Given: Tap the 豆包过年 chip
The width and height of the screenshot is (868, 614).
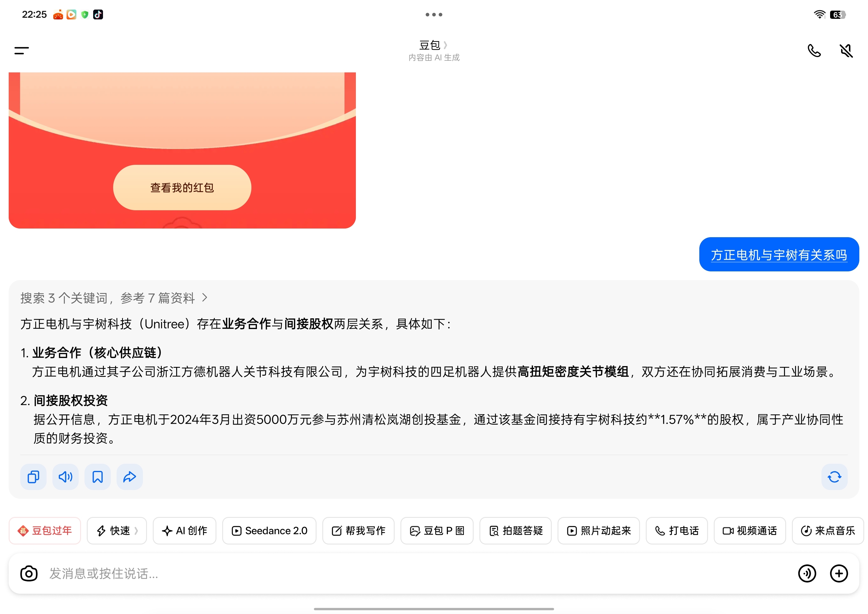Looking at the screenshot, I should pos(45,531).
